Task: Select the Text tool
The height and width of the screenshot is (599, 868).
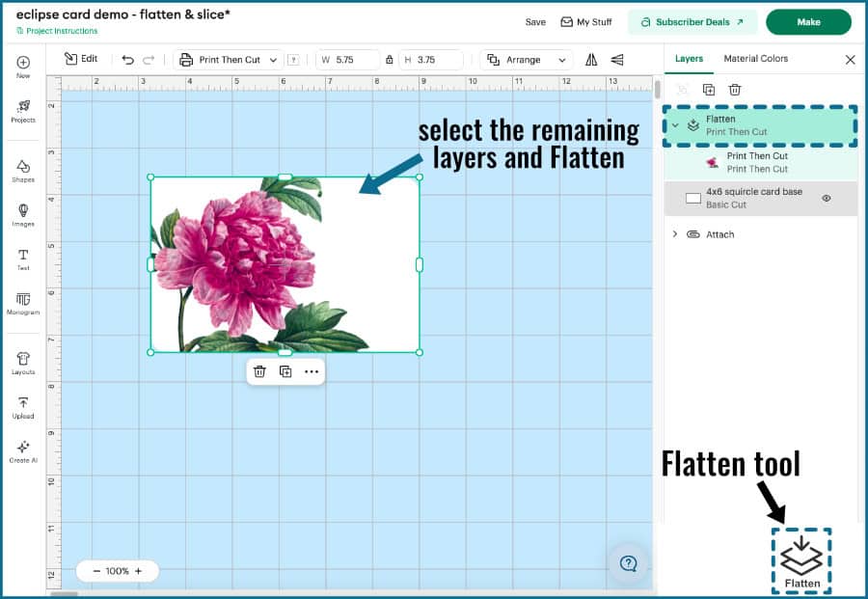Action: (23, 259)
